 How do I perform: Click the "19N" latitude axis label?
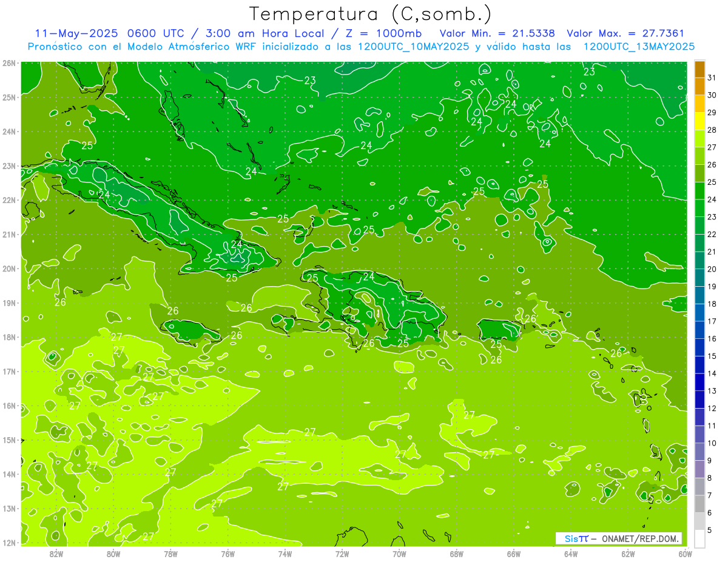tap(9, 303)
